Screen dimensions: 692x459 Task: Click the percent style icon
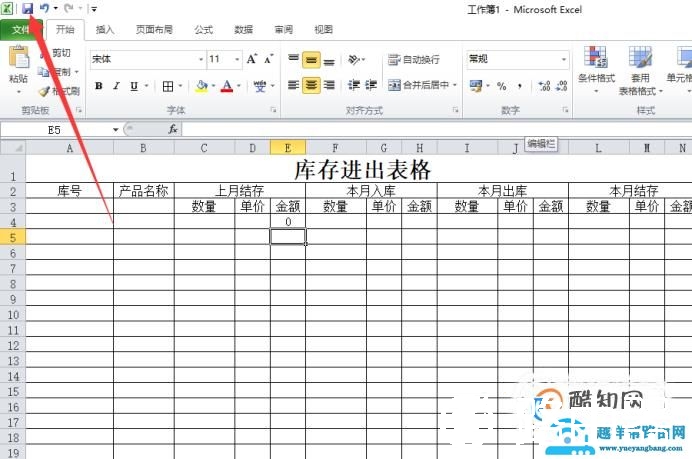pos(502,86)
